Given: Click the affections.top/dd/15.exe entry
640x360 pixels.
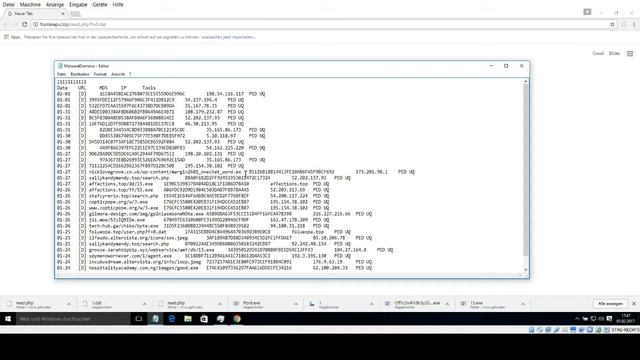Looking at the screenshot, I should pos(121,184).
